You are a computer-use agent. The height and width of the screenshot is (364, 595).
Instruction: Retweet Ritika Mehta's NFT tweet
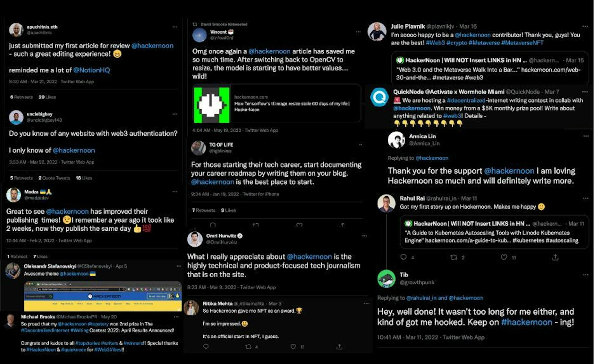click(248, 347)
